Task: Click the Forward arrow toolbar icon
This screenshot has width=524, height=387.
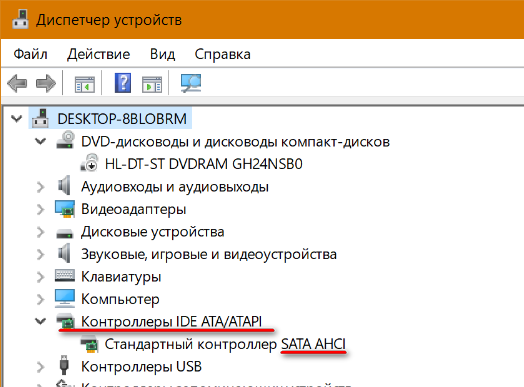Action: pos(46,83)
